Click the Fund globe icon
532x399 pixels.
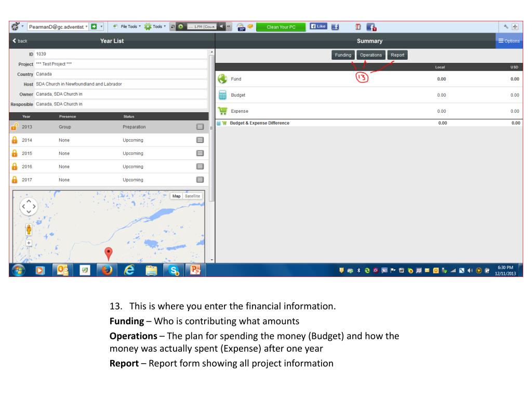(x=222, y=79)
